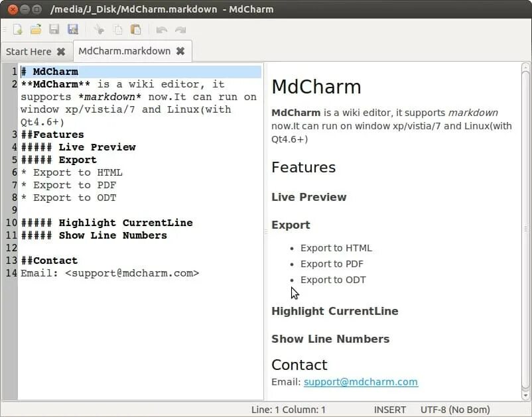This screenshot has width=532, height=417.
Task: Click 'Show Line Numbers' heading in the preview
Action: point(330,339)
